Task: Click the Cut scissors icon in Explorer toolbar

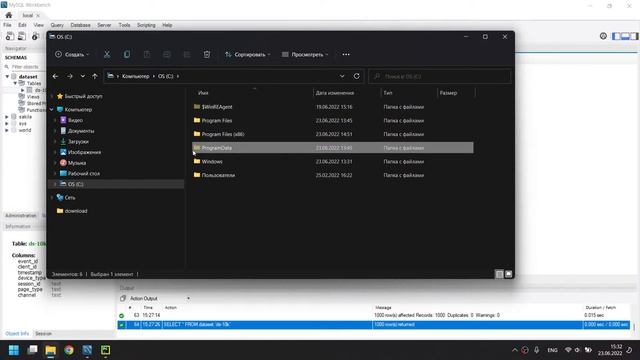Action: (x=107, y=54)
